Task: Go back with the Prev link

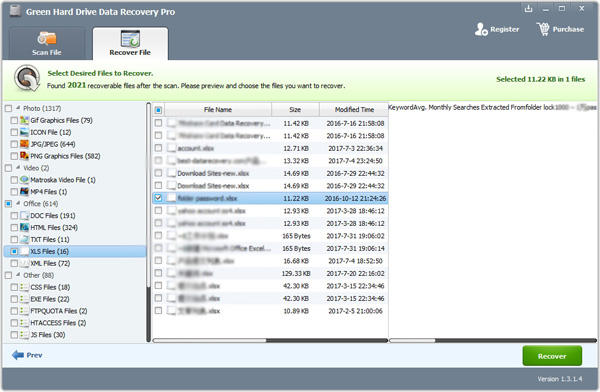Action: tap(34, 355)
